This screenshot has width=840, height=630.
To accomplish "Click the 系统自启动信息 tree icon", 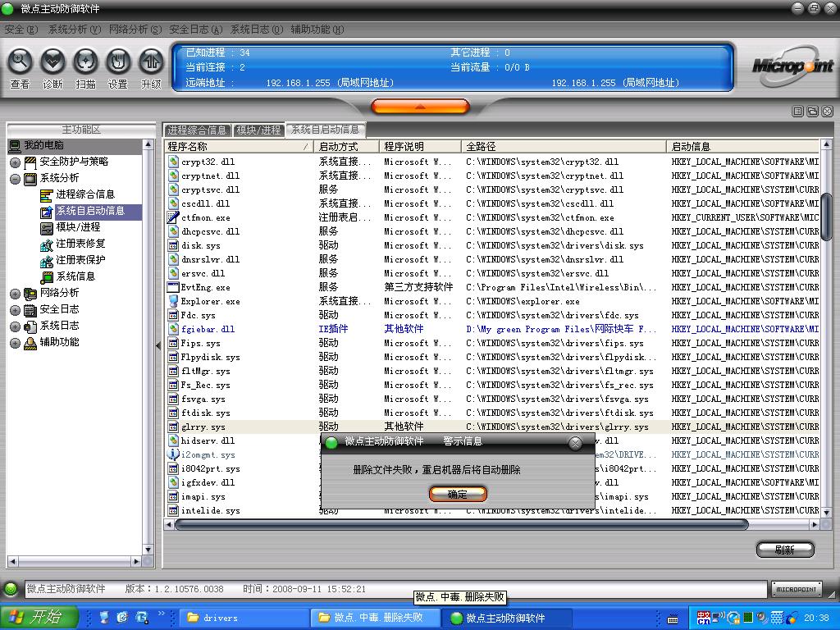I will (47, 212).
